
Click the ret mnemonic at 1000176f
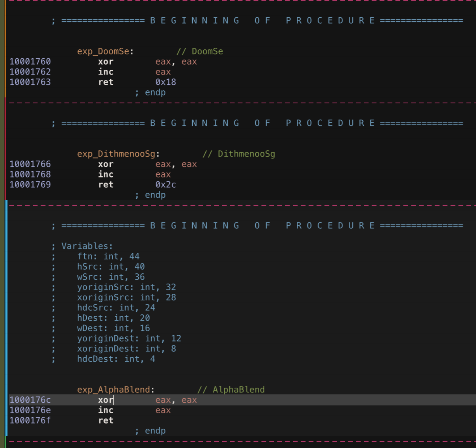[106, 420]
